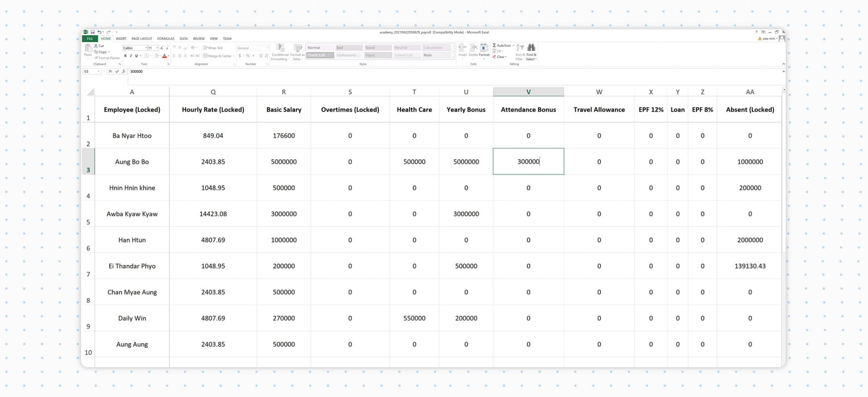Click the Undo arrow icon

[99, 32]
